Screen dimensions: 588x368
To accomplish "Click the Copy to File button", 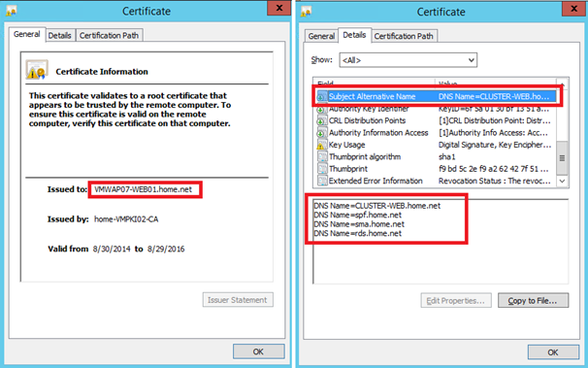I will [533, 300].
